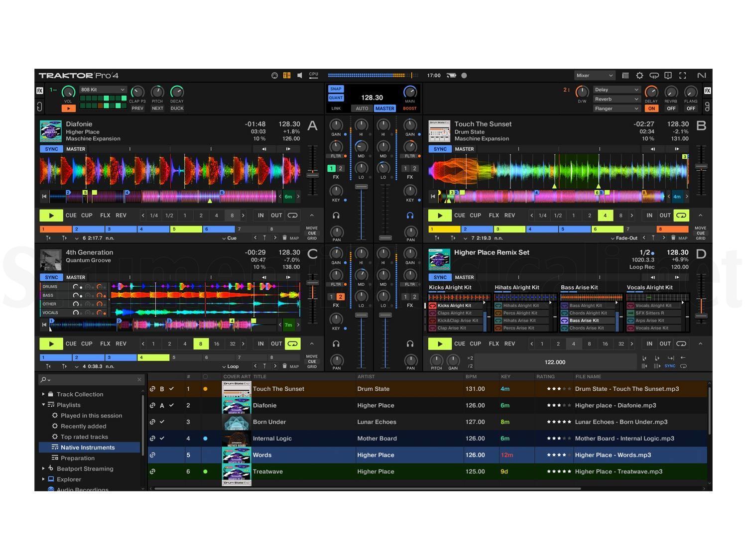Change the Flanger effect slot dropdown
The width and height of the screenshot is (747, 560).
(617, 108)
